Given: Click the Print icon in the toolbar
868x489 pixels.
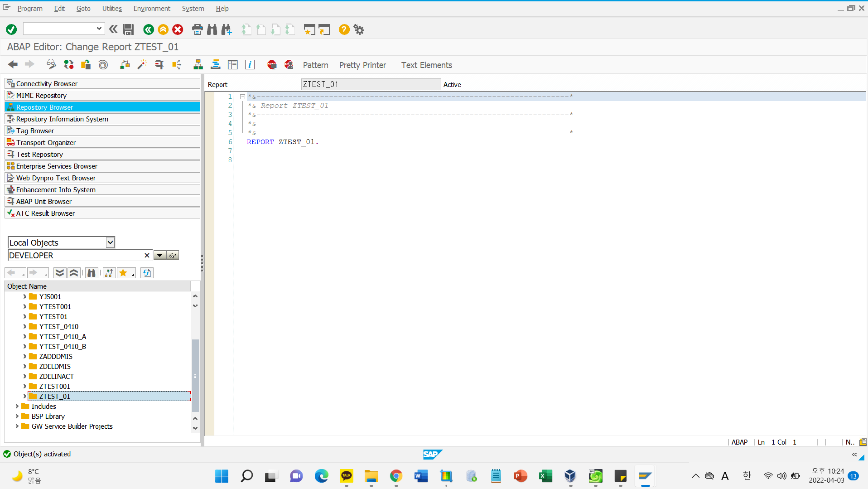Looking at the screenshot, I should pyautogui.click(x=197, y=30).
